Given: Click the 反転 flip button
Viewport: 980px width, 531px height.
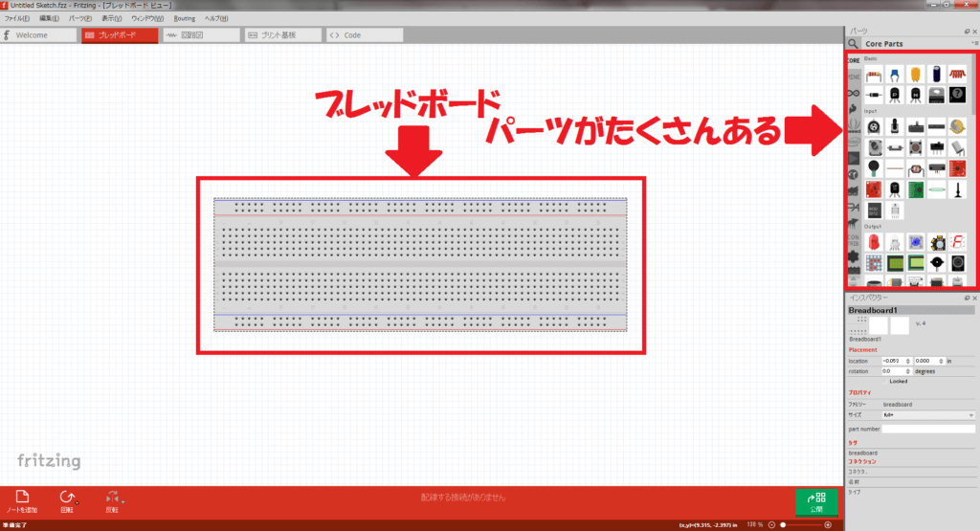Looking at the screenshot, I should click(x=112, y=501).
